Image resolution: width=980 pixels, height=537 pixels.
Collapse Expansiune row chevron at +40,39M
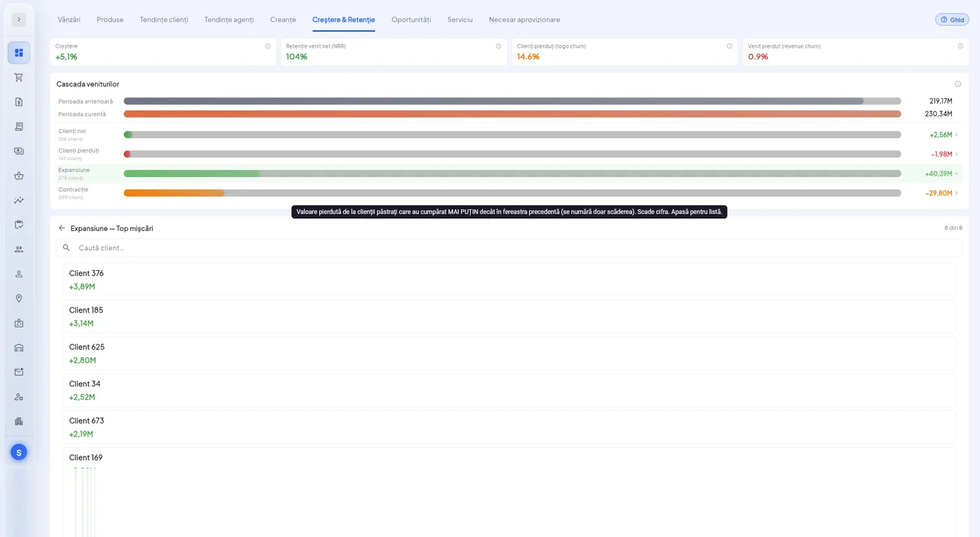click(957, 174)
